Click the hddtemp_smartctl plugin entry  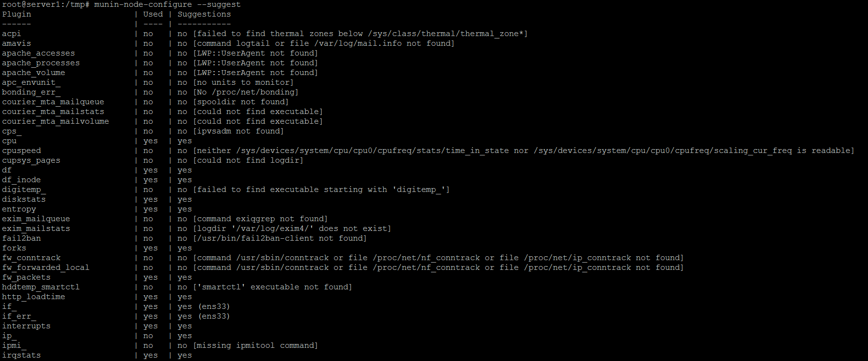point(41,287)
